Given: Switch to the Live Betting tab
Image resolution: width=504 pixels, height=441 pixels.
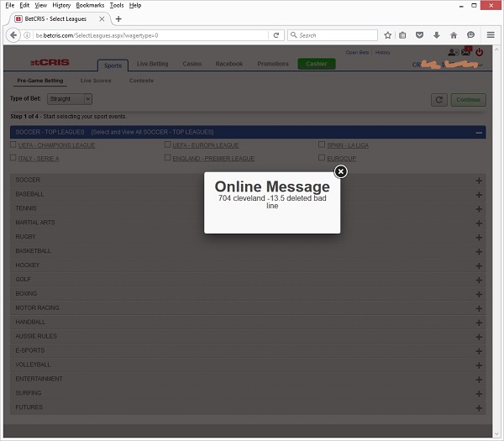Looking at the screenshot, I should (x=154, y=64).
